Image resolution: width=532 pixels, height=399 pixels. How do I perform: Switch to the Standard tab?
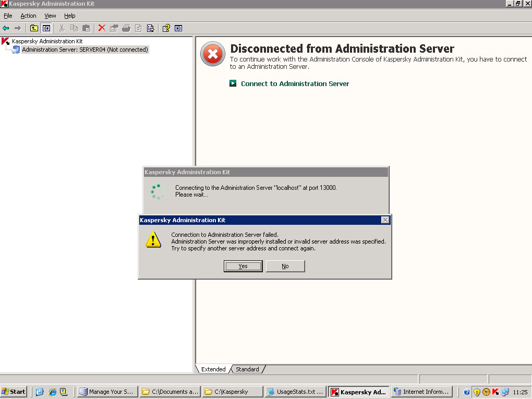247,369
